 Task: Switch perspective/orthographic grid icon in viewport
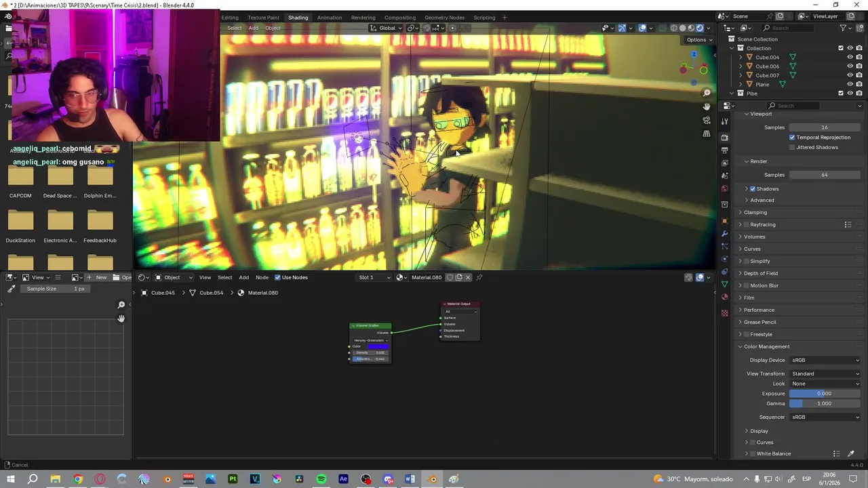[707, 134]
